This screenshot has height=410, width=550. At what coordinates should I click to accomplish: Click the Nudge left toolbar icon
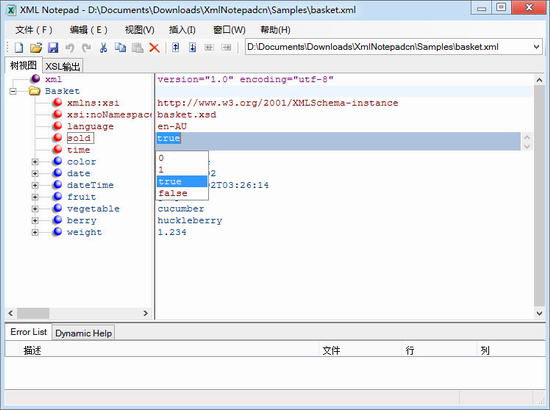click(209, 47)
